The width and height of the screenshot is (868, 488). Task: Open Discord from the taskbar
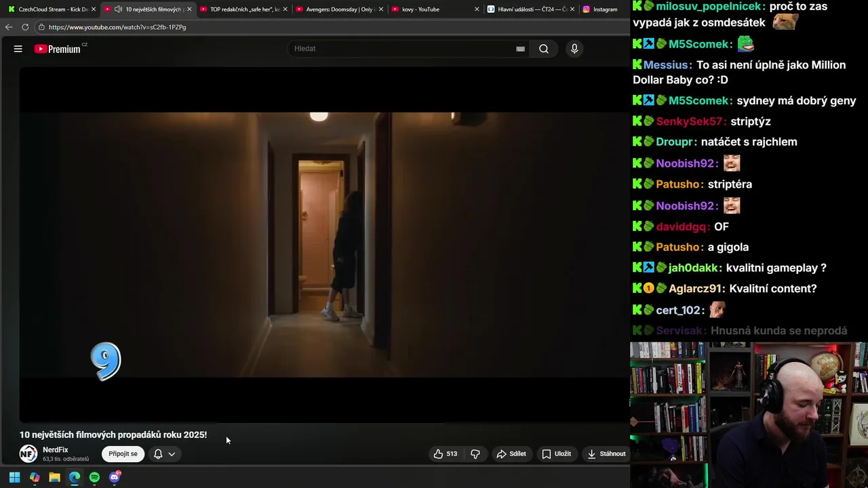point(115,477)
